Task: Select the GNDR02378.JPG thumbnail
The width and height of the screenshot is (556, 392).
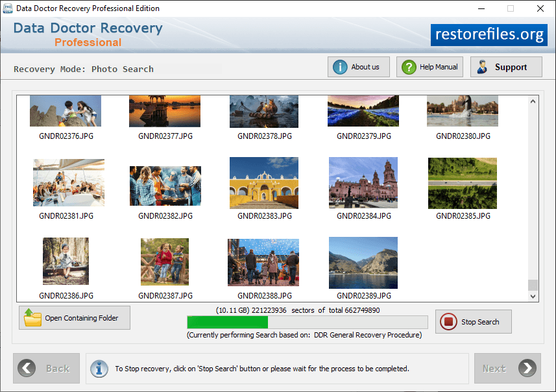Action: point(264,112)
